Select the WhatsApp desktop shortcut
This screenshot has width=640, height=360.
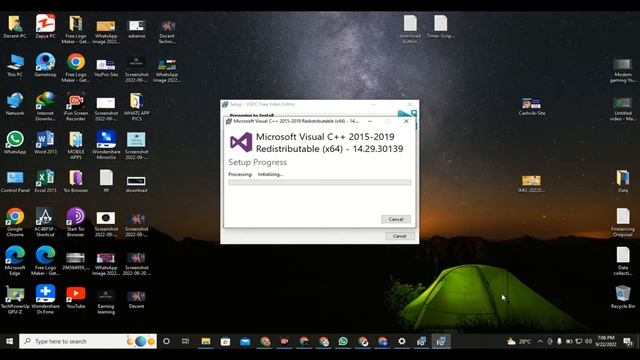point(15,142)
